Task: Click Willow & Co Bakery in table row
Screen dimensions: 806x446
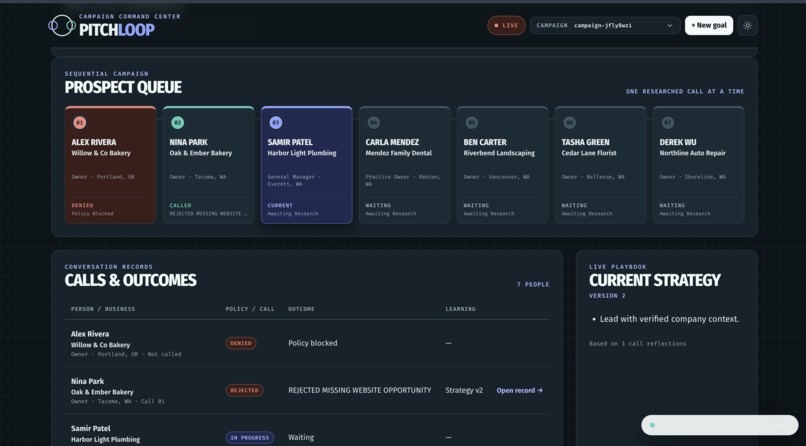Action: click(x=100, y=345)
